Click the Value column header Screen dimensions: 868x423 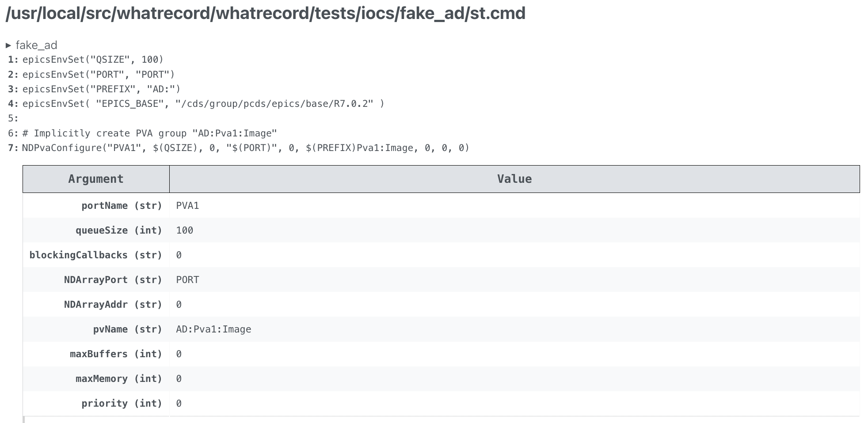point(515,179)
